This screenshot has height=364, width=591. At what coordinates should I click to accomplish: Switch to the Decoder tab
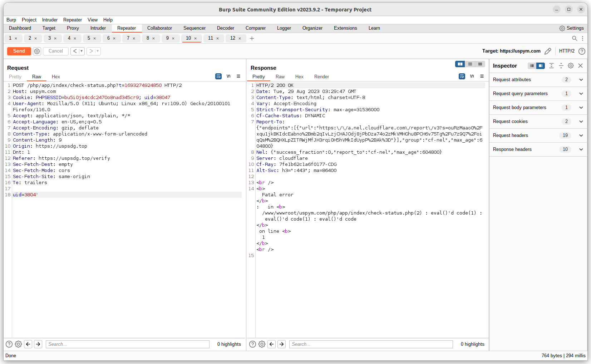(226, 28)
